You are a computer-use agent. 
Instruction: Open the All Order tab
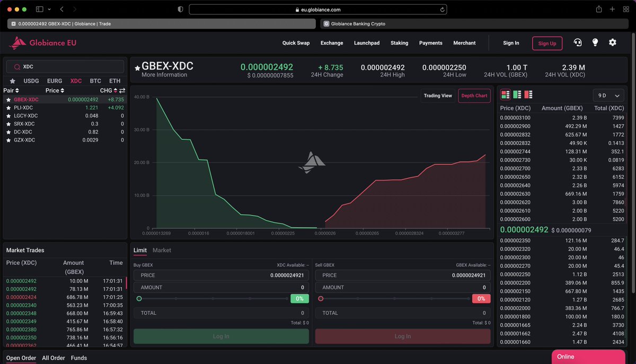coord(54,358)
